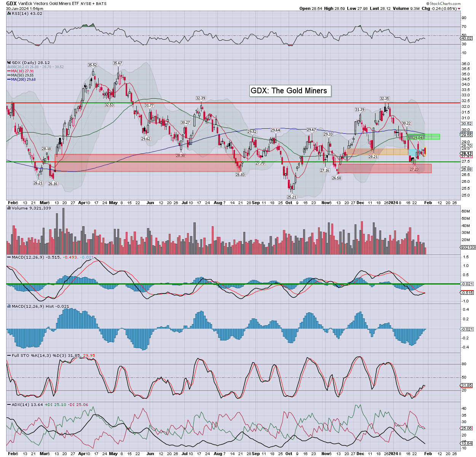Screen dimensions: 476x457
Task: Click the 'GDX: The Gold Miners' annotation box
Action: click(289, 91)
